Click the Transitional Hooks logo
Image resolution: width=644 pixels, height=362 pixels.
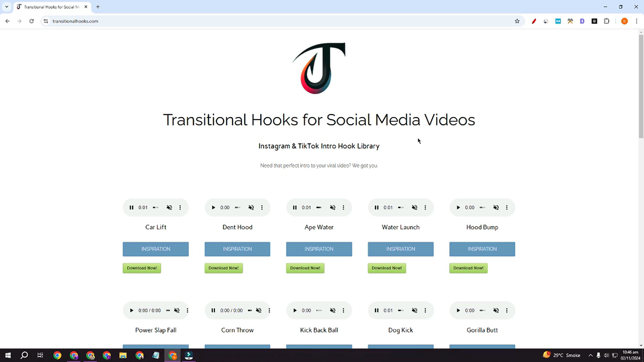coord(319,68)
